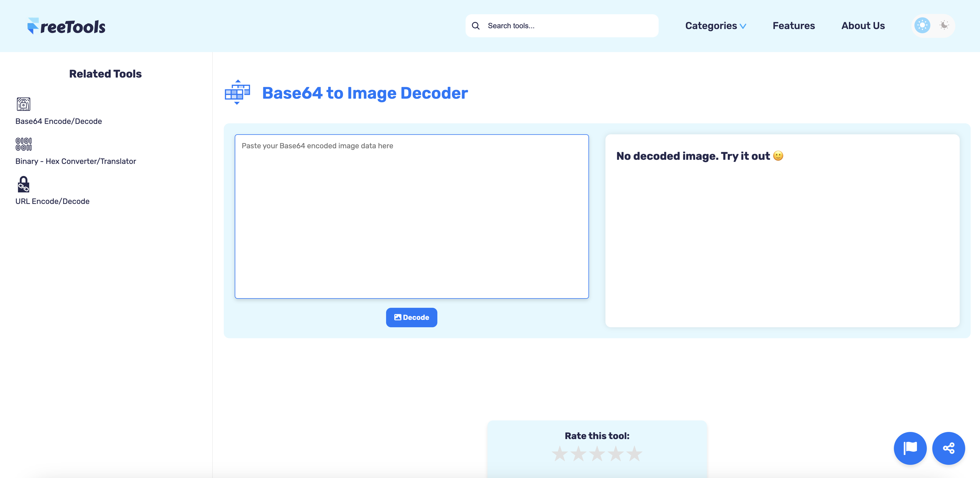The width and height of the screenshot is (980, 478).
Task: Switch to dark mode using the moon toggle
Action: coord(945,25)
